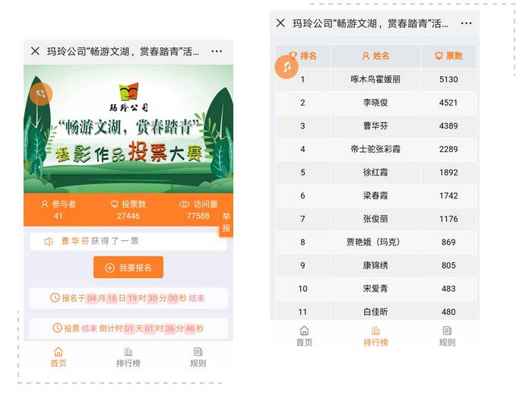
Task: Open 规则 rules tab on left screen
Action: (198, 357)
